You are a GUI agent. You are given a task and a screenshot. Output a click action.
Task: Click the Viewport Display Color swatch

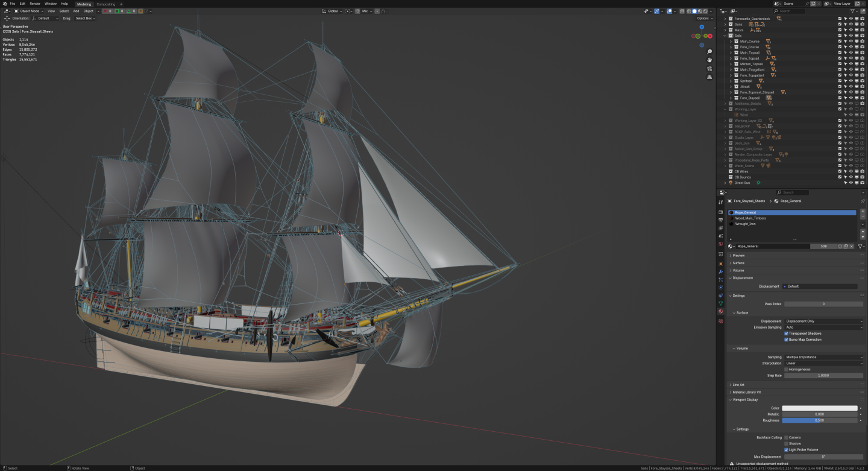[x=820, y=408]
